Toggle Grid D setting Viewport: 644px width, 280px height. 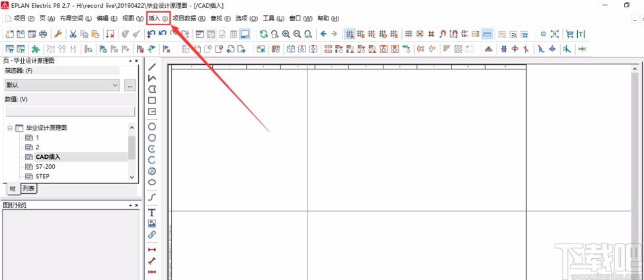click(383, 34)
